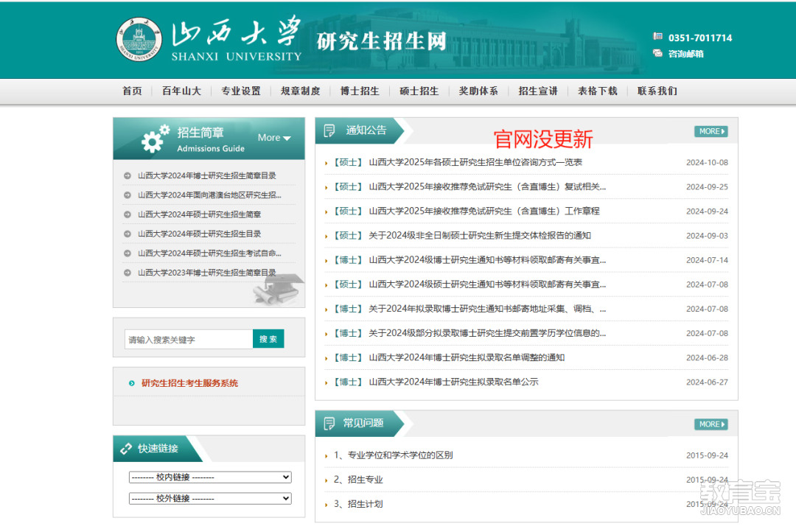Open FAQ 3、招生计划
This screenshot has width=796, height=532.
[x=358, y=504]
